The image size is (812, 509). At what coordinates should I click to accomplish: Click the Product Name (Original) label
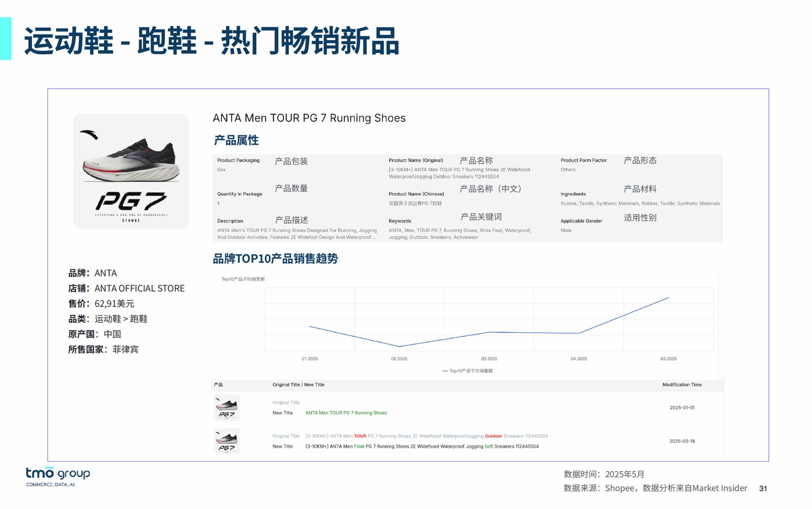pos(416,160)
